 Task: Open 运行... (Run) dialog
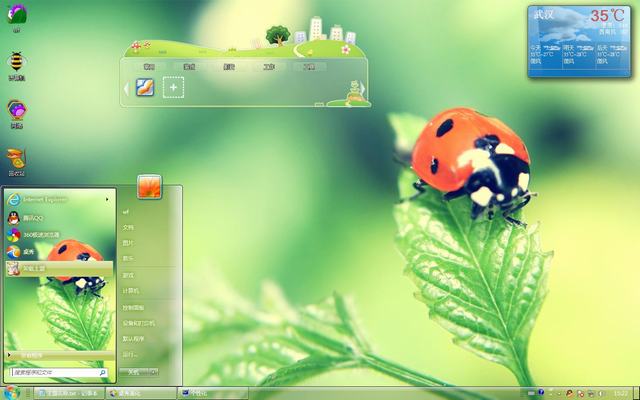click(x=130, y=354)
